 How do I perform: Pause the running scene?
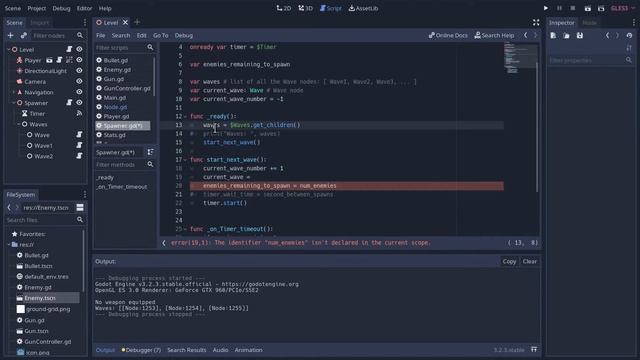pos(559,8)
